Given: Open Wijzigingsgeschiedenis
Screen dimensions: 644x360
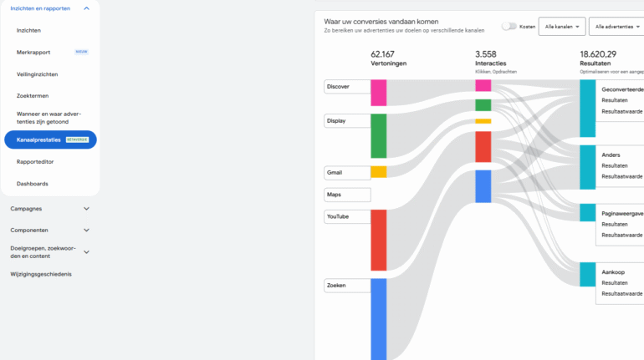Looking at the screenshot, I should [x=41, y=274].
